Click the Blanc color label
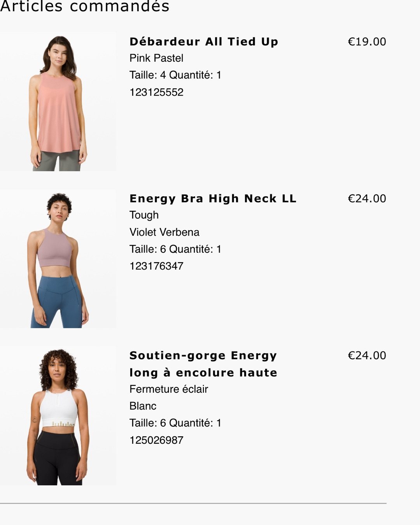This screenshot has width=420, height=525. point(143,406)
